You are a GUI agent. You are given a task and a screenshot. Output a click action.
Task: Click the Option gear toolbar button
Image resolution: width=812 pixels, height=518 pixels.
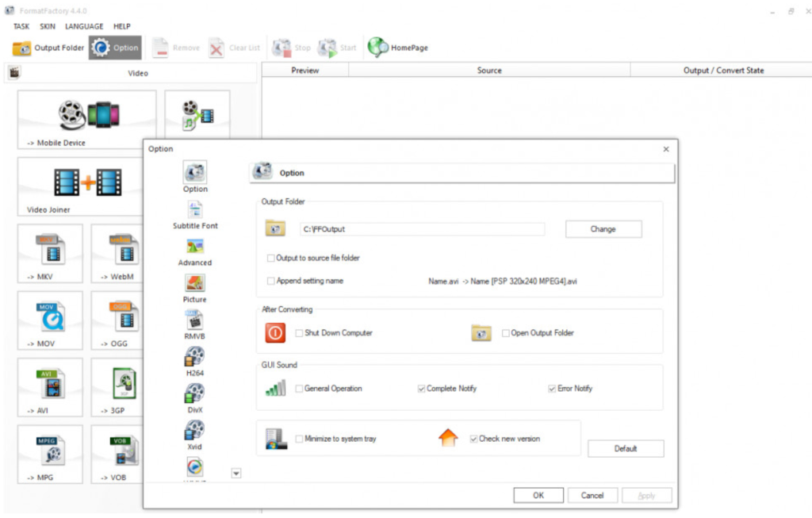pyautogui.click(x=115, y=48)
